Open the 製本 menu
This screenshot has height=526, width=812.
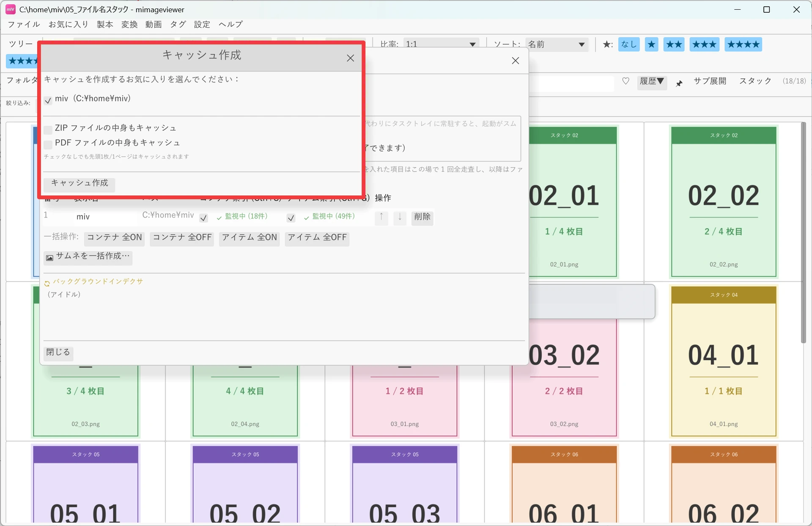tap(105, 25)
